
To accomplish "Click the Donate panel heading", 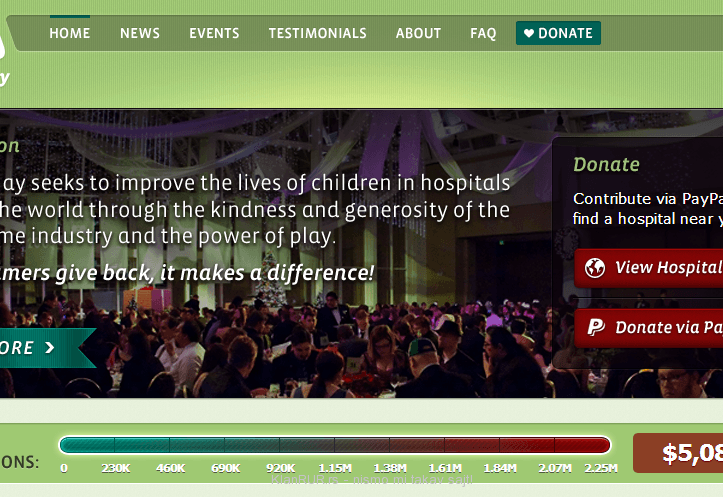I will coord(606,165).
